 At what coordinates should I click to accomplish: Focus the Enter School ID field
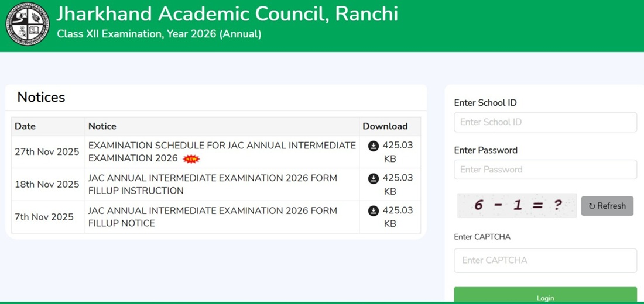click(x=545, y=122)
